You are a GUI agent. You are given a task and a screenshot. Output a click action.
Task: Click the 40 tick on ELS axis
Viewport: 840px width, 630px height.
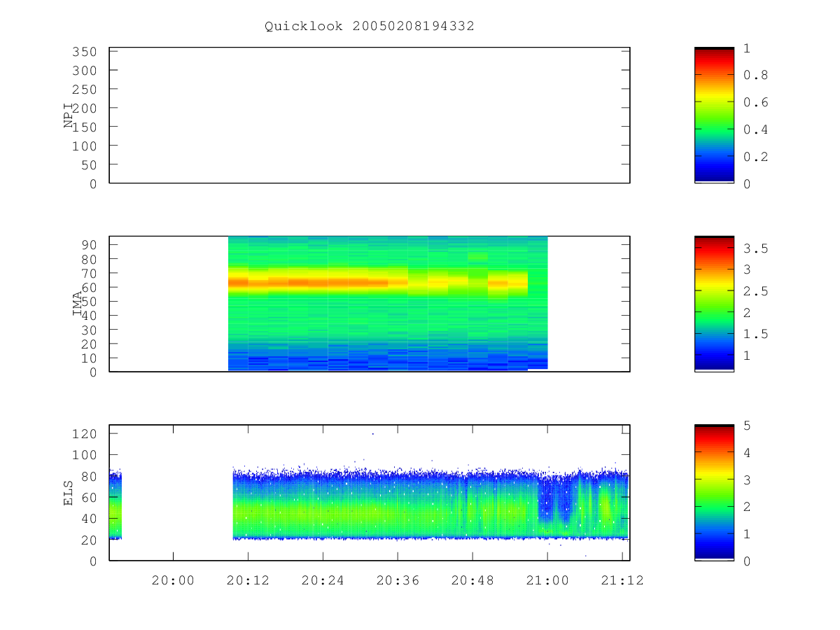89,519
